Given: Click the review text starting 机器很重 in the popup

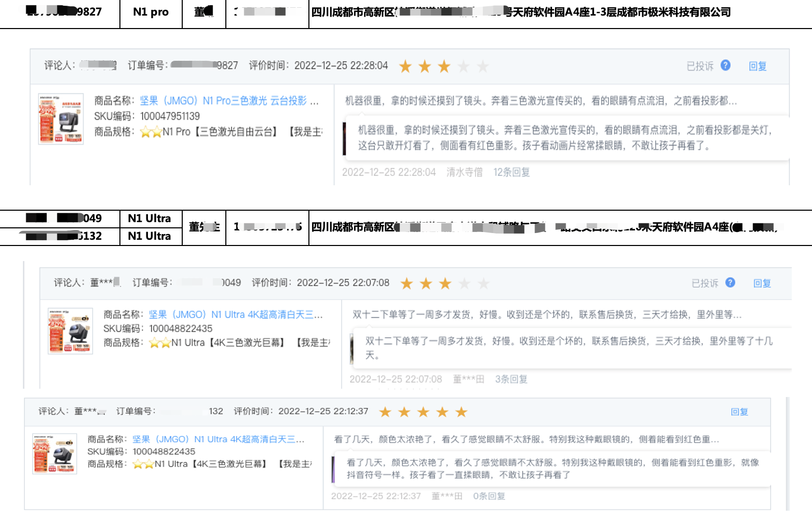Looking at the screenshot, I should point(565,138).
